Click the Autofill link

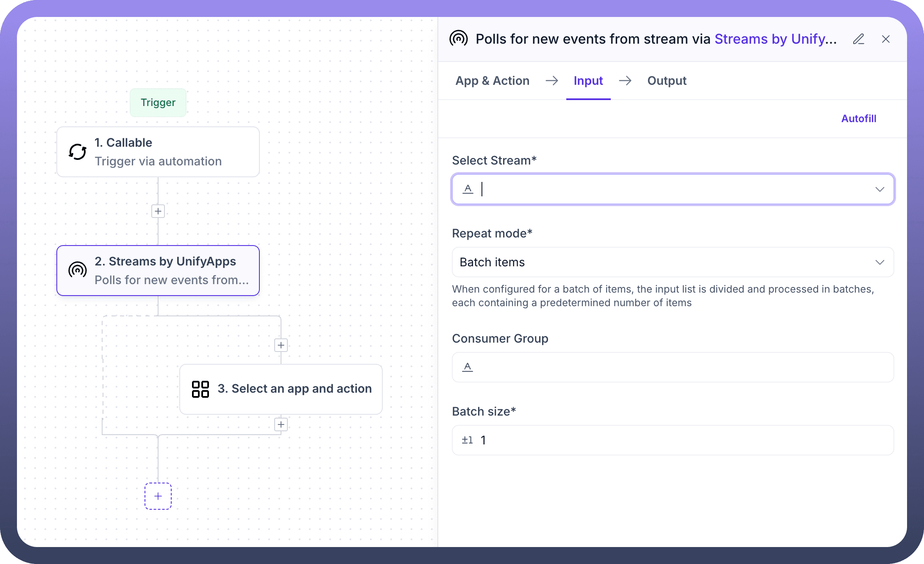click(x=858, y=119)
